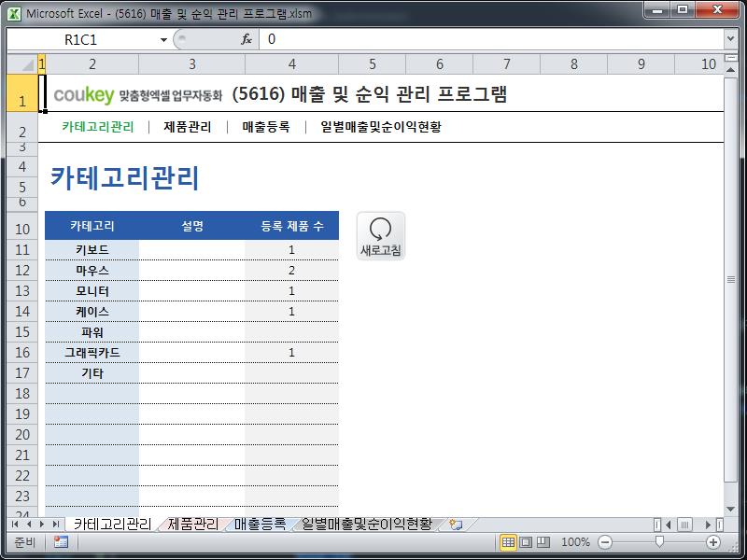
Task: Select row header 14
Action: pos(22,312)
